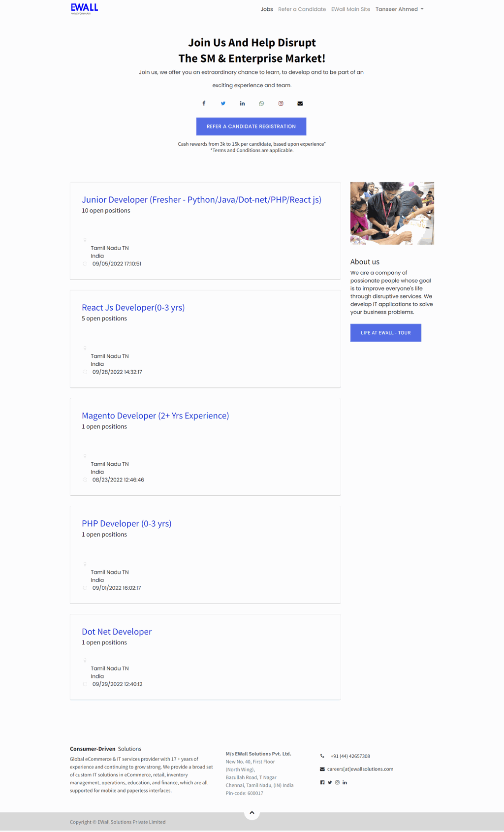Click the Twitter share icon under headline
Image resolution: width=504 pixels, height=832 pixels.
(223, 103)
